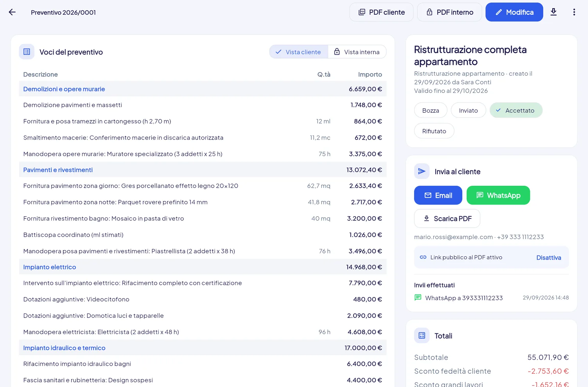Click the Totali calculator icon

coord(422,335)
